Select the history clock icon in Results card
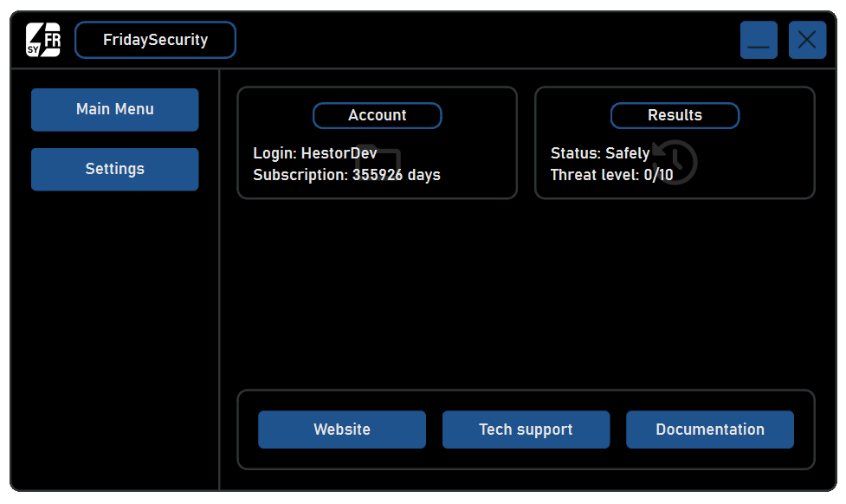Screen dimensions: 846x504 pos(676,163)
